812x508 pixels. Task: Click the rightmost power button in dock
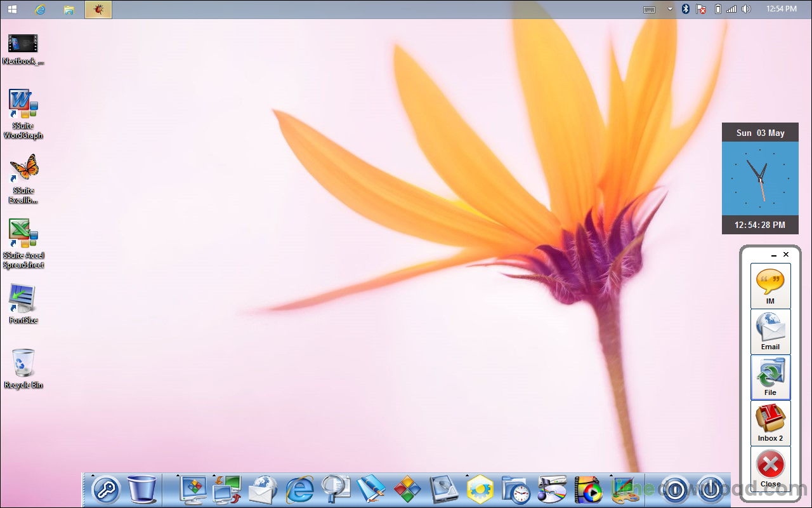(711, 490)
